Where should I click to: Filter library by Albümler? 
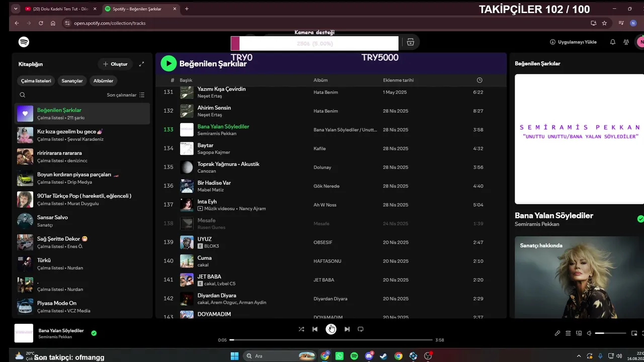(103, 80)
